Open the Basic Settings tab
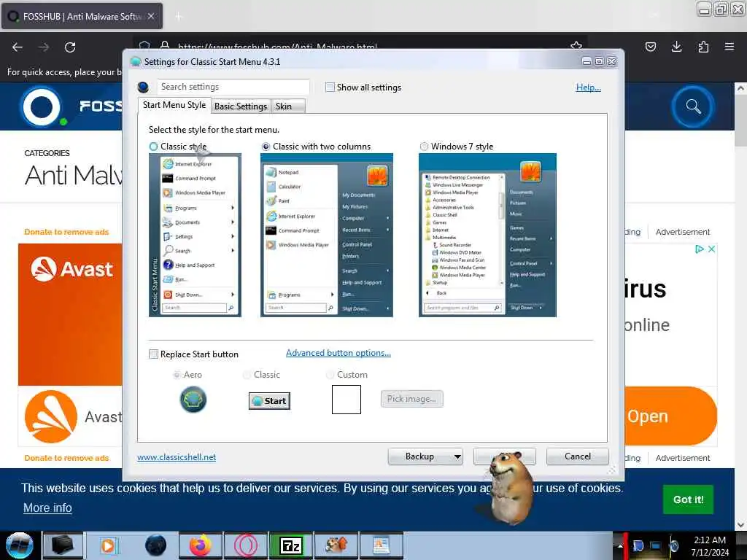747x560 pixels. click(241, 106)
